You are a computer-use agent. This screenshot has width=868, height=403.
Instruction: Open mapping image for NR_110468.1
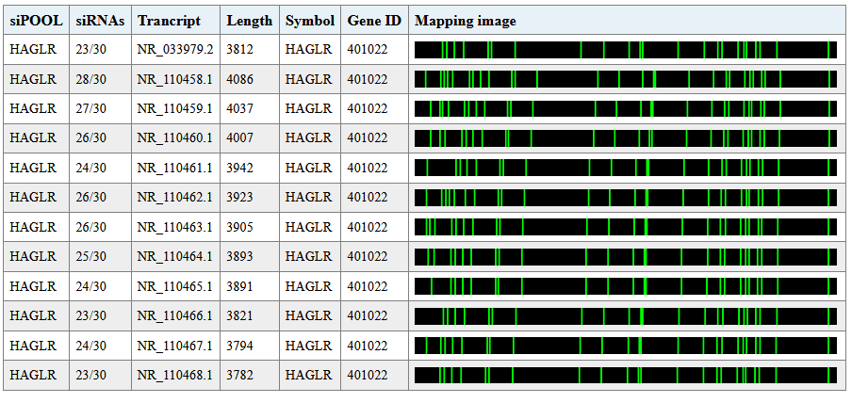(626, 375)
